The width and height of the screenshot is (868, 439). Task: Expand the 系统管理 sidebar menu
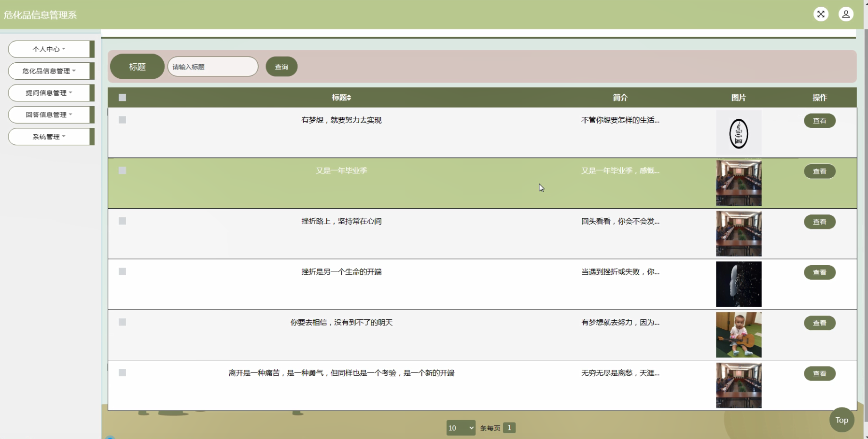click(50, 136)
